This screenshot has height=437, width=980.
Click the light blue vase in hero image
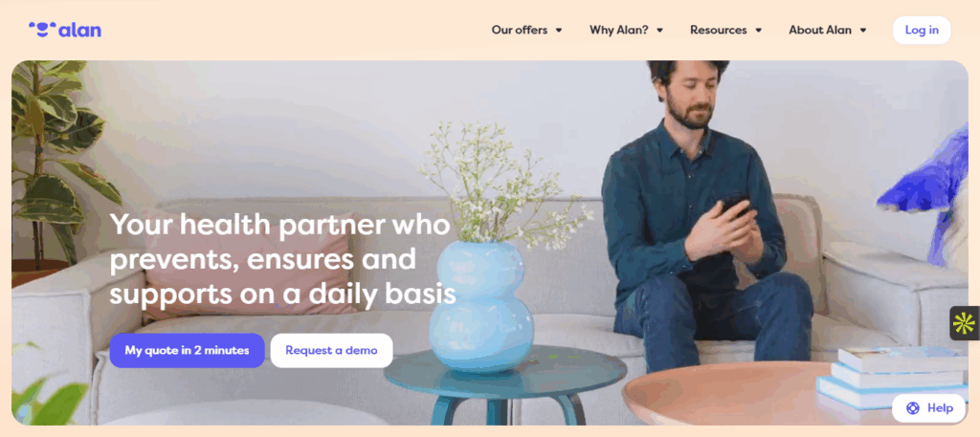(482, 306)
